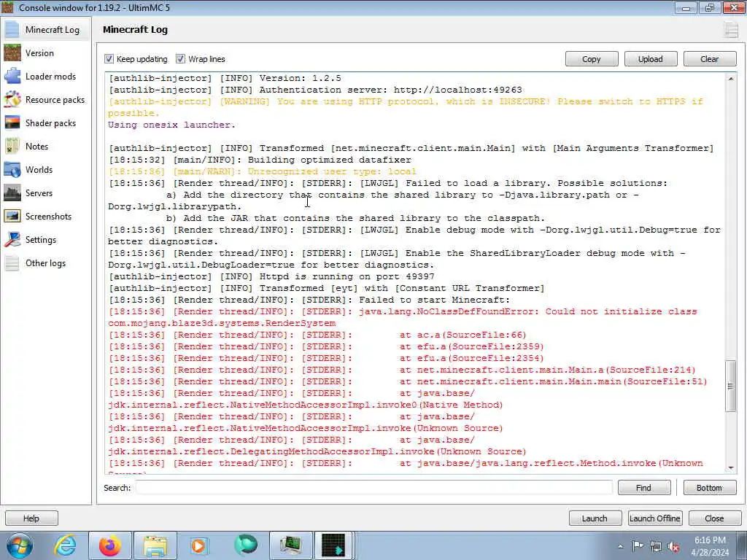The image size is (747, 560).
Task: Switch to the Resource packs page
Action: tap(55, 99)
